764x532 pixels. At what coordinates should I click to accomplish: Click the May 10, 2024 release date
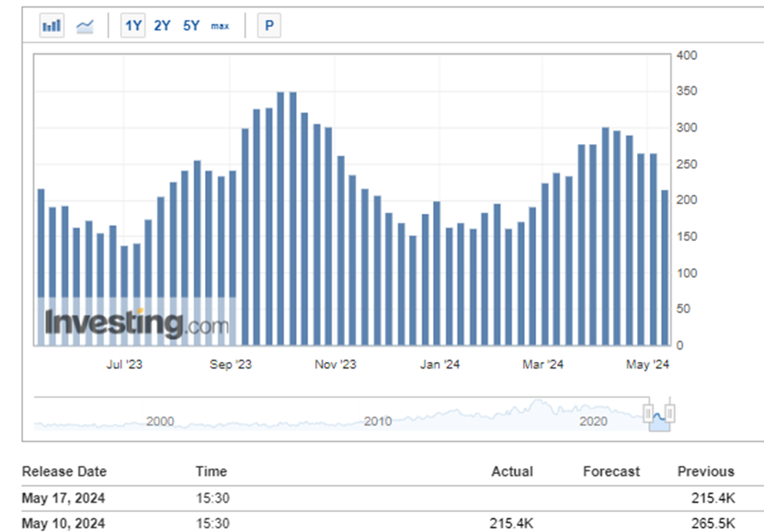(x=63, y=524)
